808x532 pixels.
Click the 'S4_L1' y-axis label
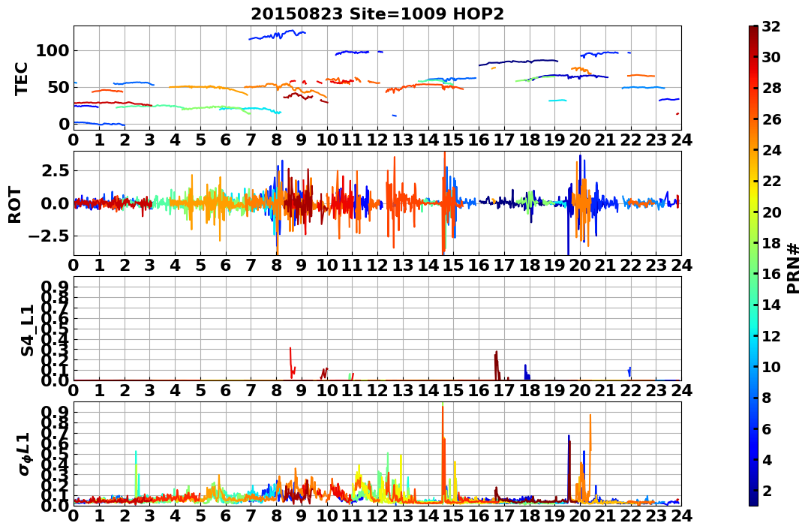[27, 330]
